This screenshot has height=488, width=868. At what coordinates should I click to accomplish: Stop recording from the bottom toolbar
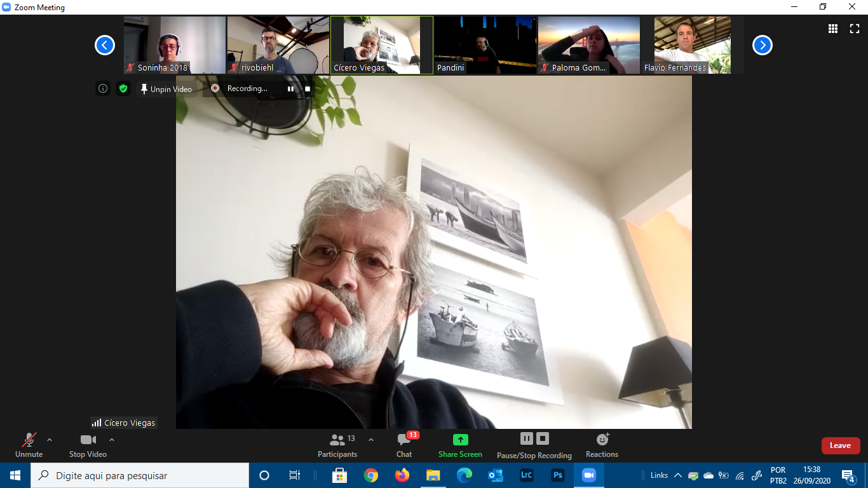click(542, 438)
